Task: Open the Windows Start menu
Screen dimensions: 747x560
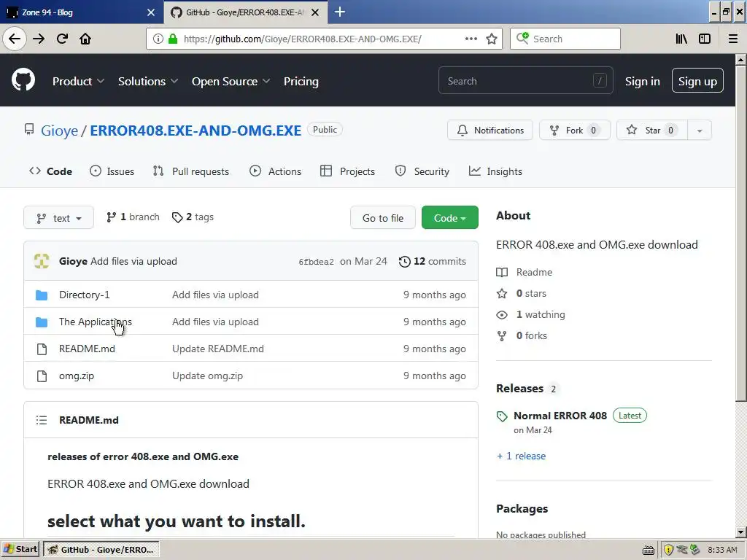Action: click(x=20, y=549)
